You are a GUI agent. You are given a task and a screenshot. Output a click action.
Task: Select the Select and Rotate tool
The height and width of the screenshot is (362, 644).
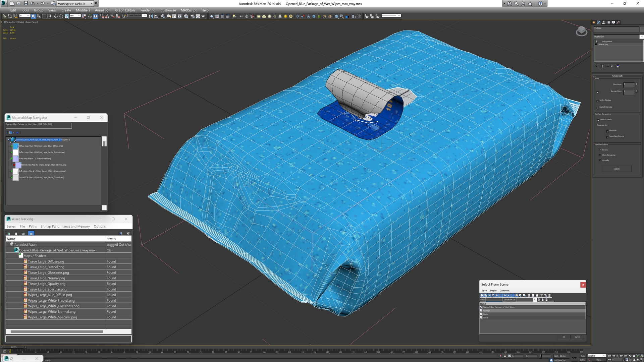click(x=61, y=16)
